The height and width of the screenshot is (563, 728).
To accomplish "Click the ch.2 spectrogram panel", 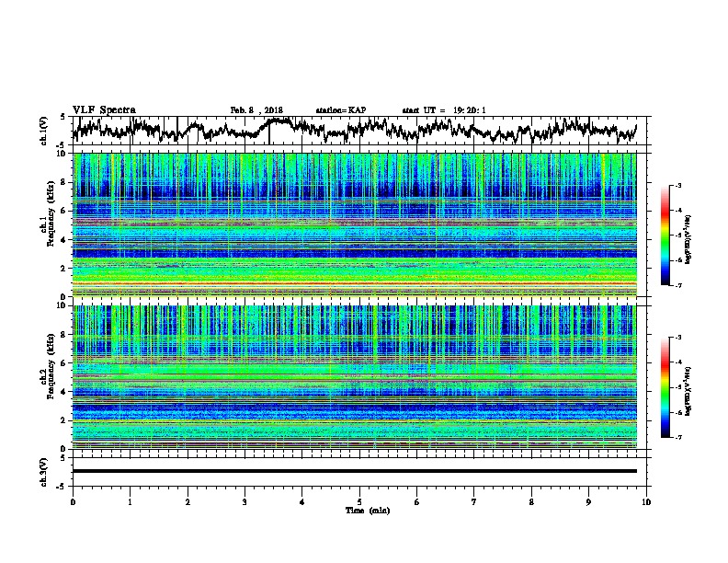I will (x=355, y=377).
